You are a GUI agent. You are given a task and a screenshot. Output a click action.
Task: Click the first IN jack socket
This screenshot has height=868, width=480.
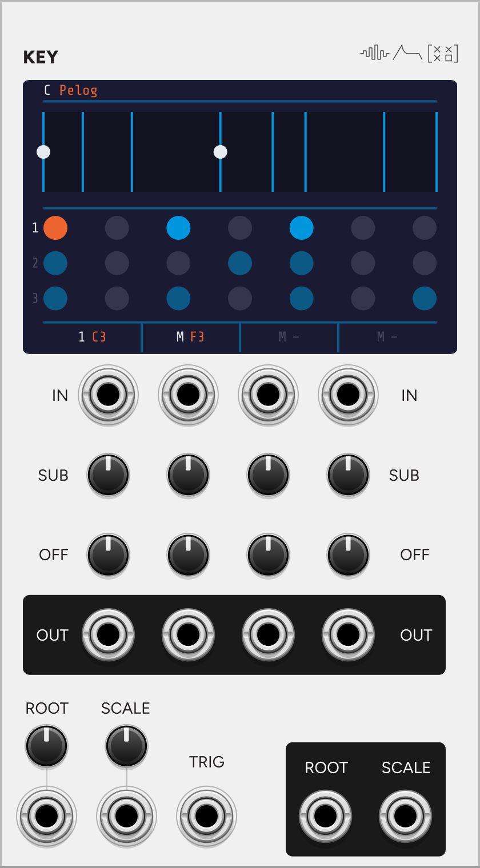(108, 395)
